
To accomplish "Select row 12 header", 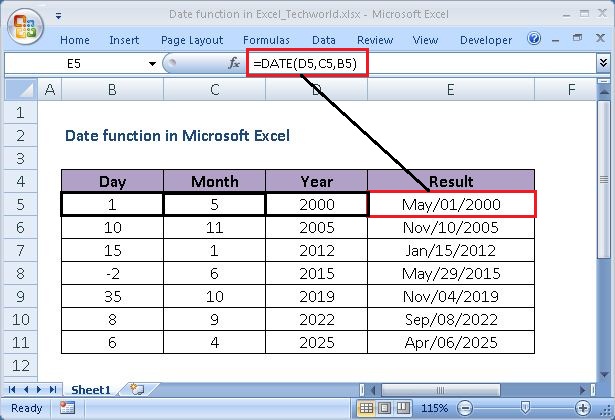I will coord(21,365).
